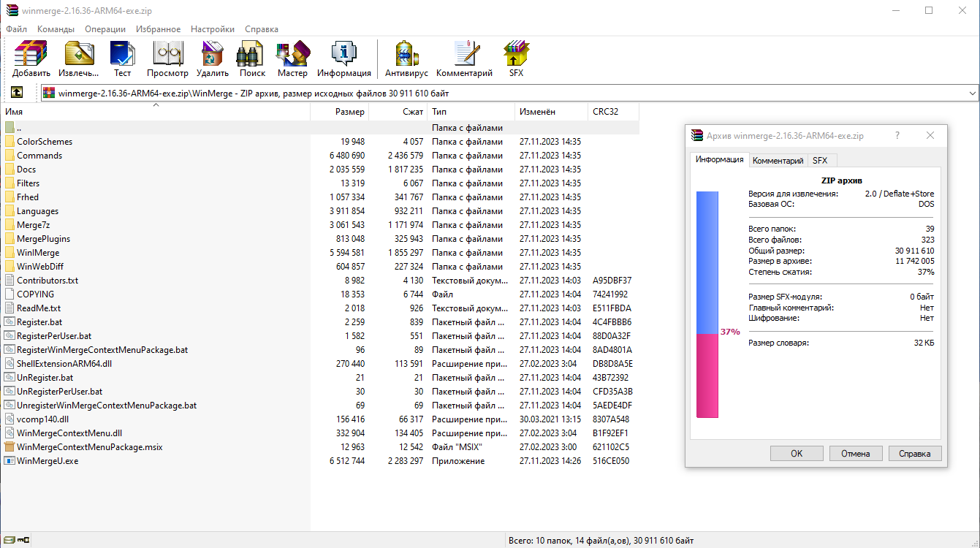Viewport: 980px width, 548px height.
Task: Select the Languages folder
Action: click(38, 211)
